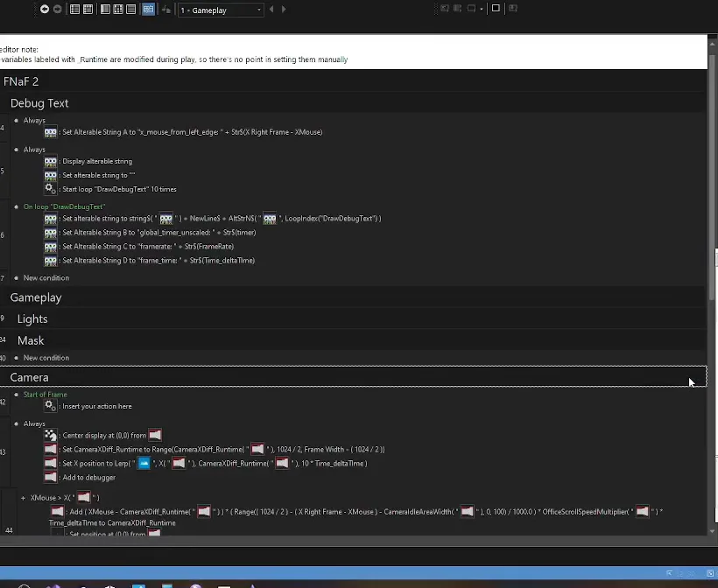Go back with the left arrow toolbar button
718x588 pixels.
pos(45,9)
